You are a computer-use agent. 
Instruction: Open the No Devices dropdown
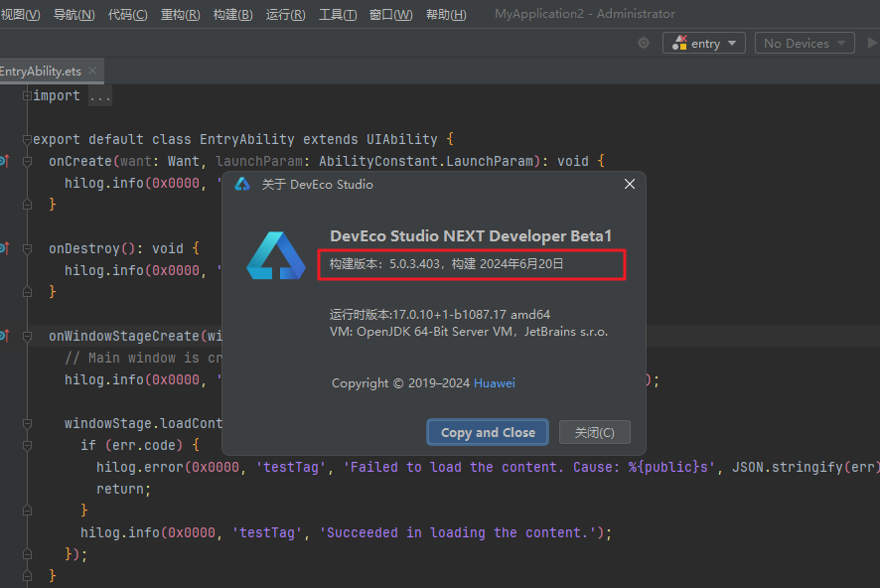pyautogui.click(x=805, y=43)
